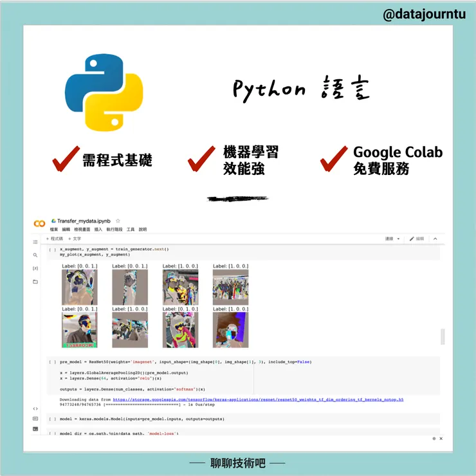Collapse the header with the caret-up icon
Image resolution: width=476 pixels, height=476 pixels.
click(435, 239)
